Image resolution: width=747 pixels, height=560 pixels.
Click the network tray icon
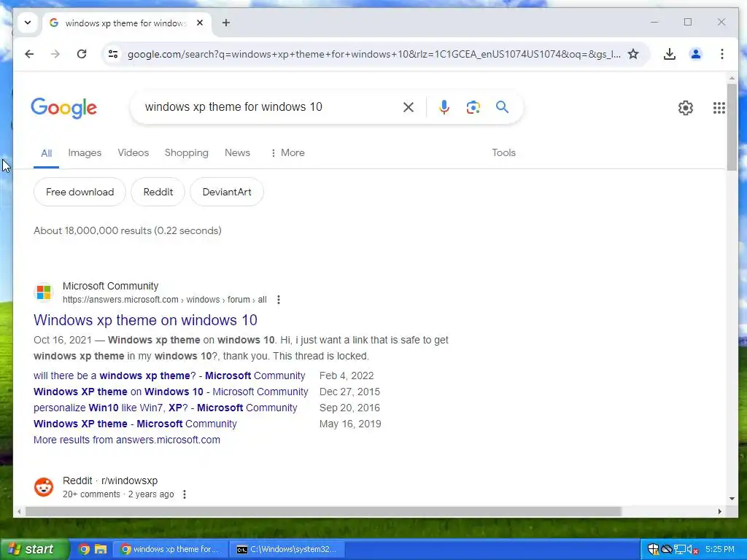click(680, 550)
